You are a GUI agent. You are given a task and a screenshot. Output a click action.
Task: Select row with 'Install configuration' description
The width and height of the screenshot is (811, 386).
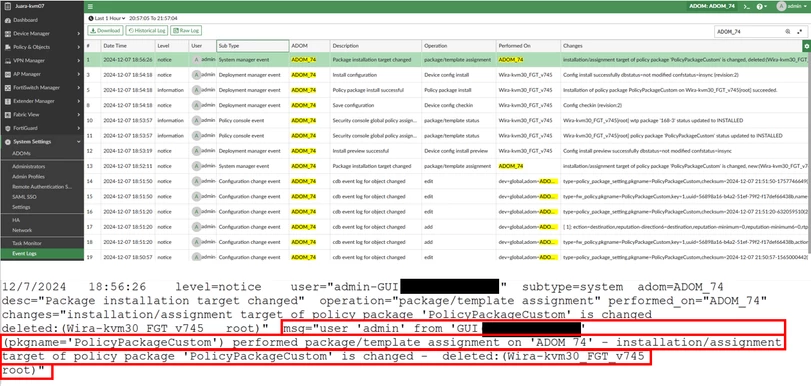pyautogui.click(x=447, y=75)
